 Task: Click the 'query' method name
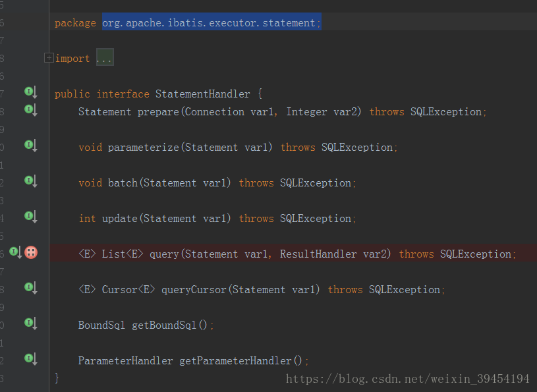coord(164,254)
